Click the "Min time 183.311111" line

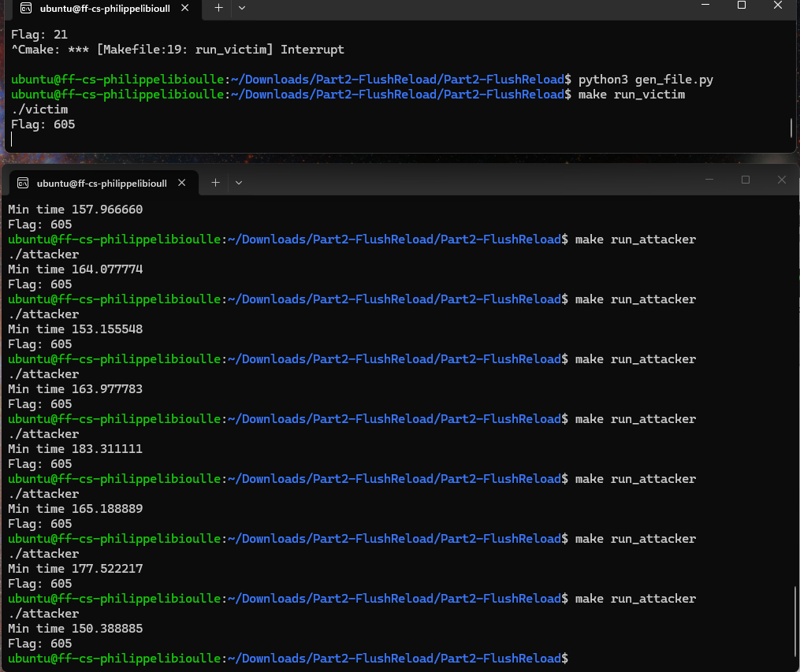click(x=76, y=449)
